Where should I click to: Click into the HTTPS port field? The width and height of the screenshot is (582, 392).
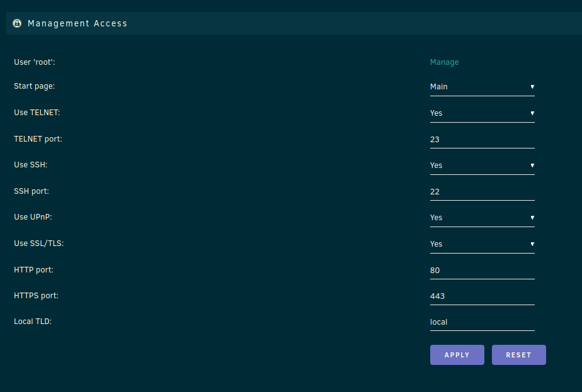(x=482, y=296)
